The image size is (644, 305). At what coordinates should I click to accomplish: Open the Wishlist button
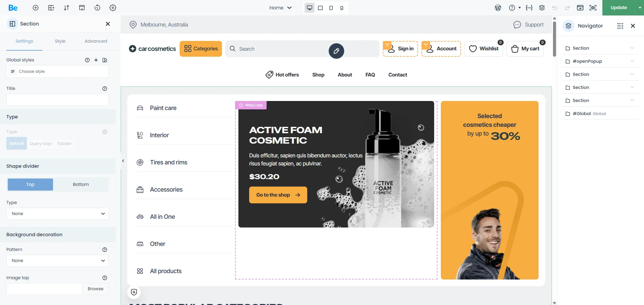(x=484, y=49)
